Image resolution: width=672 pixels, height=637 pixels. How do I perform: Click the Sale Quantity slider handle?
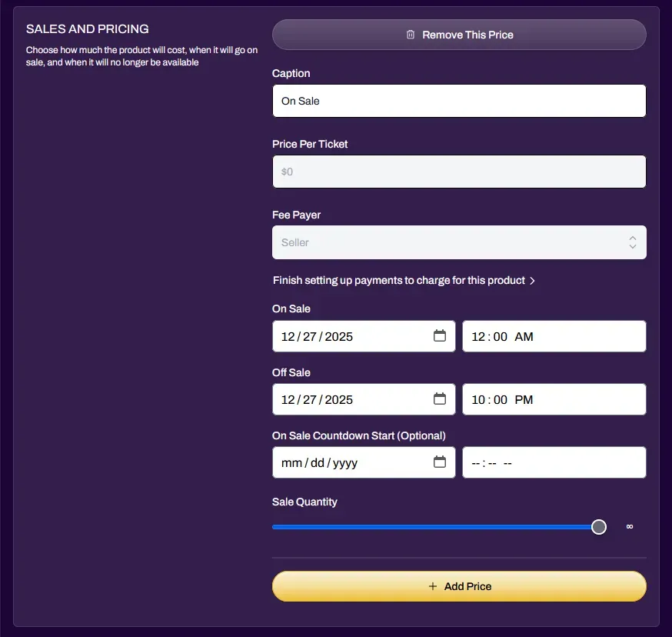point(599,527)
